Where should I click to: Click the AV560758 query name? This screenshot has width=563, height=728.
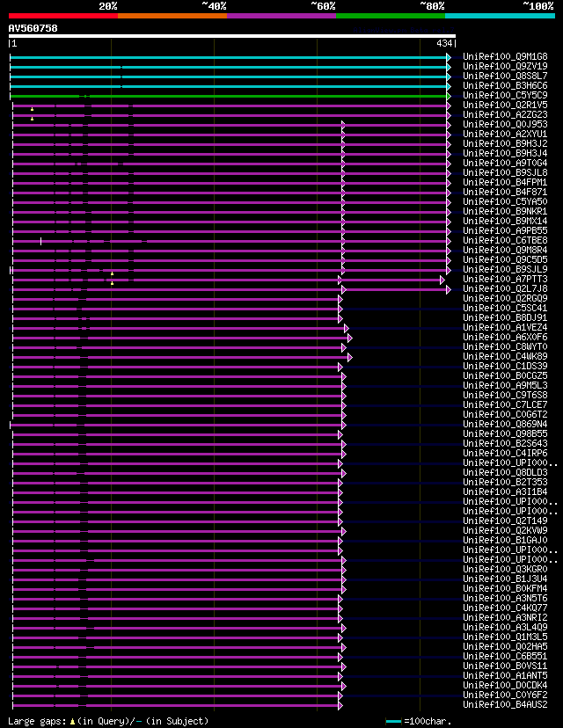tap(33, 28)
